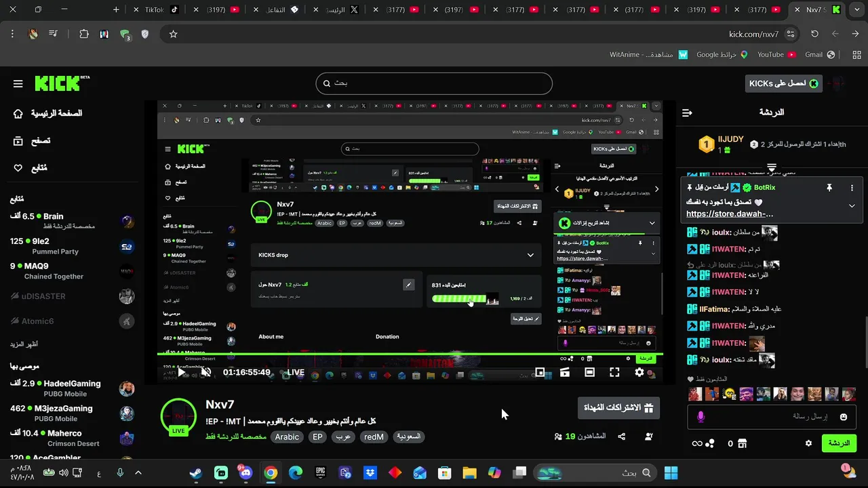Open 9le2 channel in following list
The width and height of the screenshot is (868, 488).
pos(71,246)
